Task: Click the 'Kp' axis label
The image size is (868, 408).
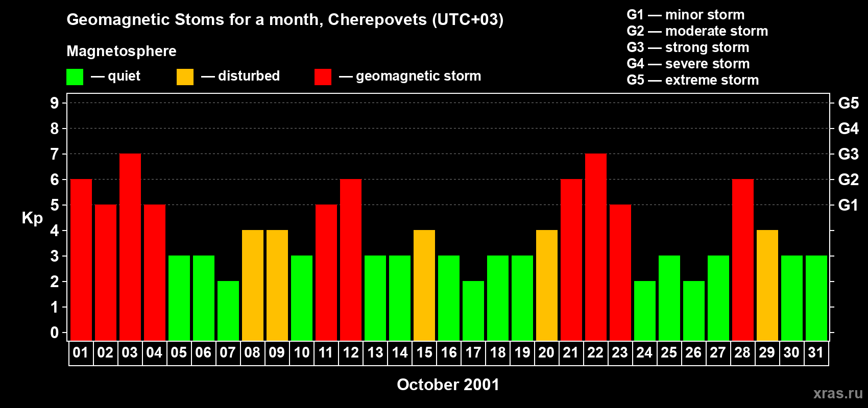Action: 32,218
